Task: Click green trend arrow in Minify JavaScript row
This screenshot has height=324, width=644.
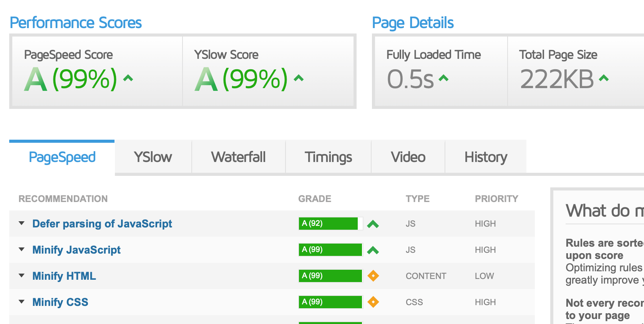Action: point(373,250)
